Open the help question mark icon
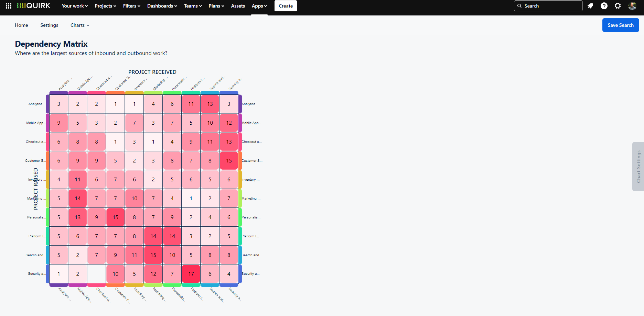Viewport: 644px width, 316px height. click(604, 6)
